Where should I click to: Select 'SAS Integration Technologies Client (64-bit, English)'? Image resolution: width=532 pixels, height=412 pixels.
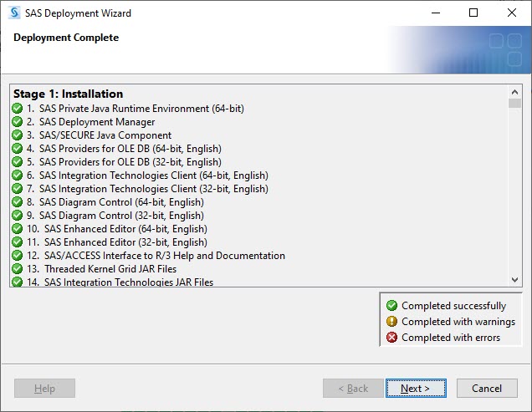click(154, 175)
